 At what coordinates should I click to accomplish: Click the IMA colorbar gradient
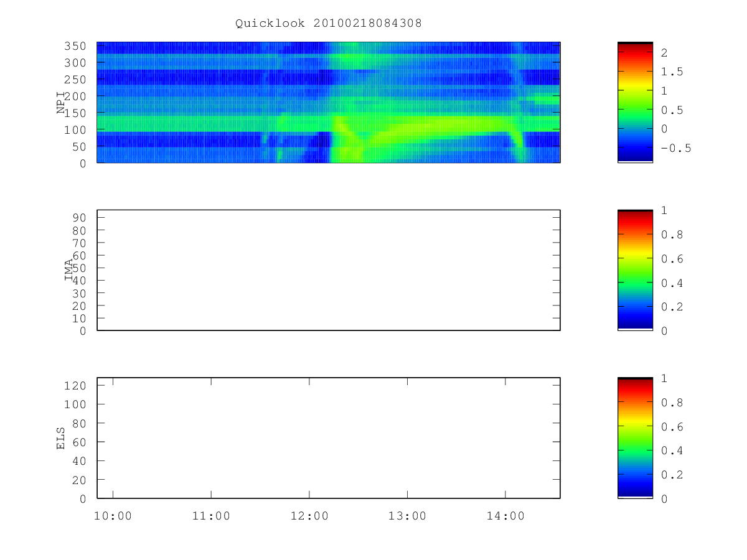(635, 270)
